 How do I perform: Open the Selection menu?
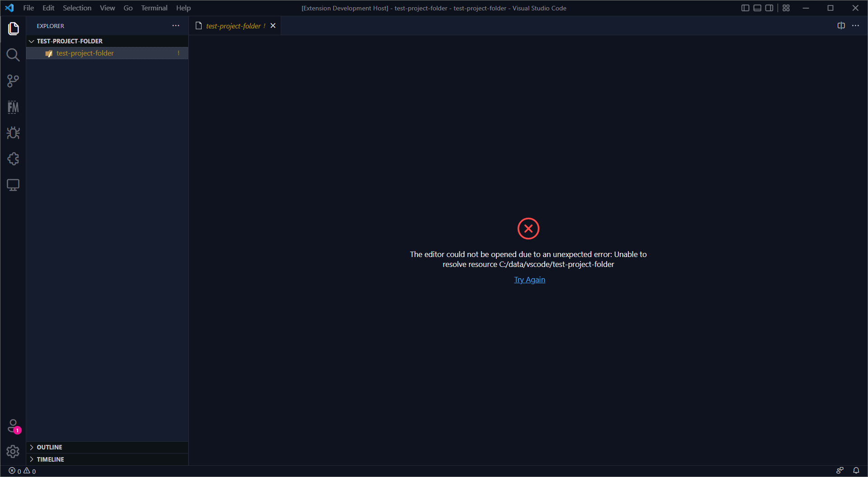77,8
